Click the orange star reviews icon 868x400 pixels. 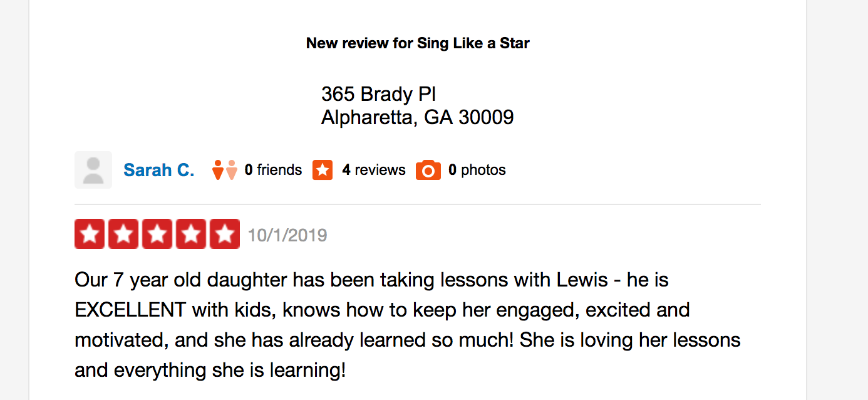tap(323, 170)
